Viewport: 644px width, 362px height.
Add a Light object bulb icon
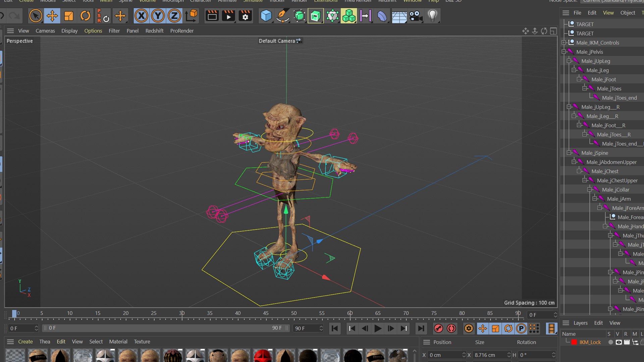433,16
